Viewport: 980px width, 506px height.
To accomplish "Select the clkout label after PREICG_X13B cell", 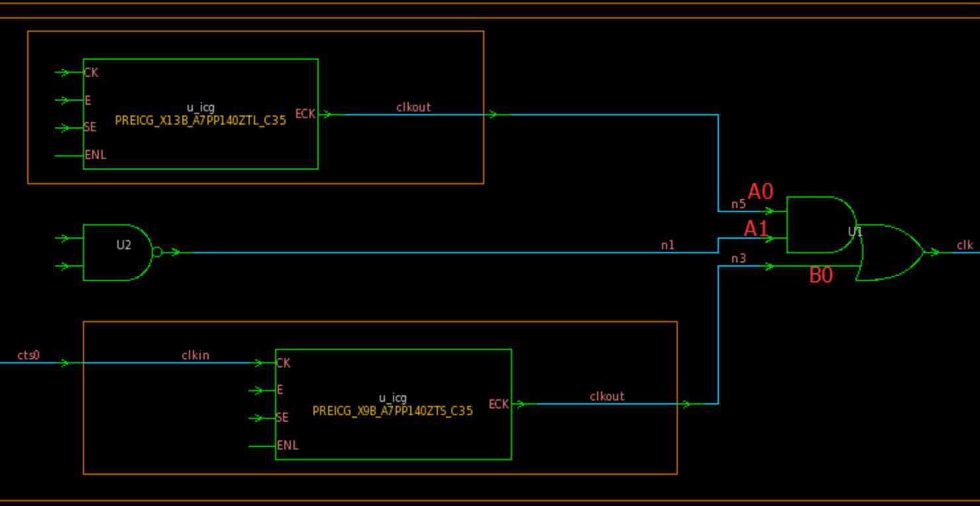I will pyautogui.click(x=413, y=107).
